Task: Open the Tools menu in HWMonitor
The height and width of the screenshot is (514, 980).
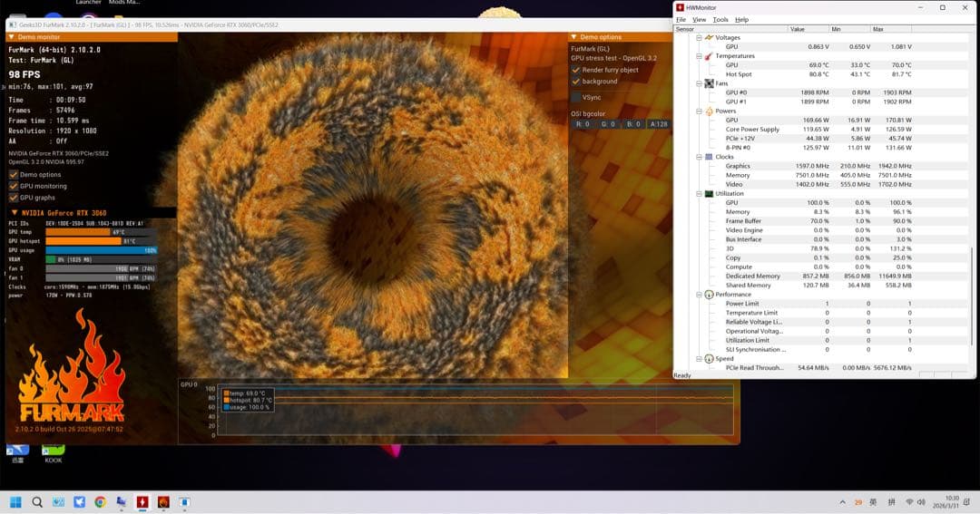Action: click(720, 20)
